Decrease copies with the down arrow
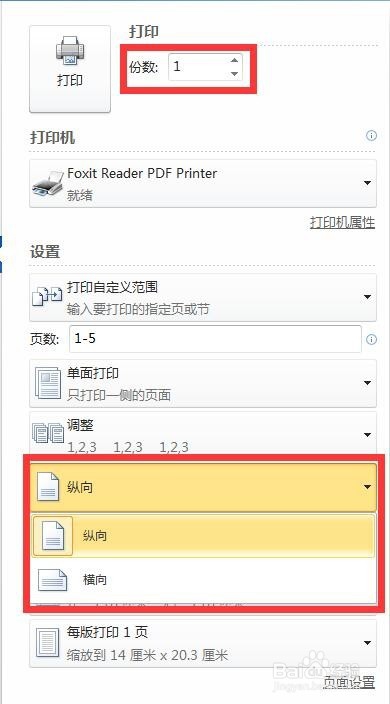 point(234,74)
